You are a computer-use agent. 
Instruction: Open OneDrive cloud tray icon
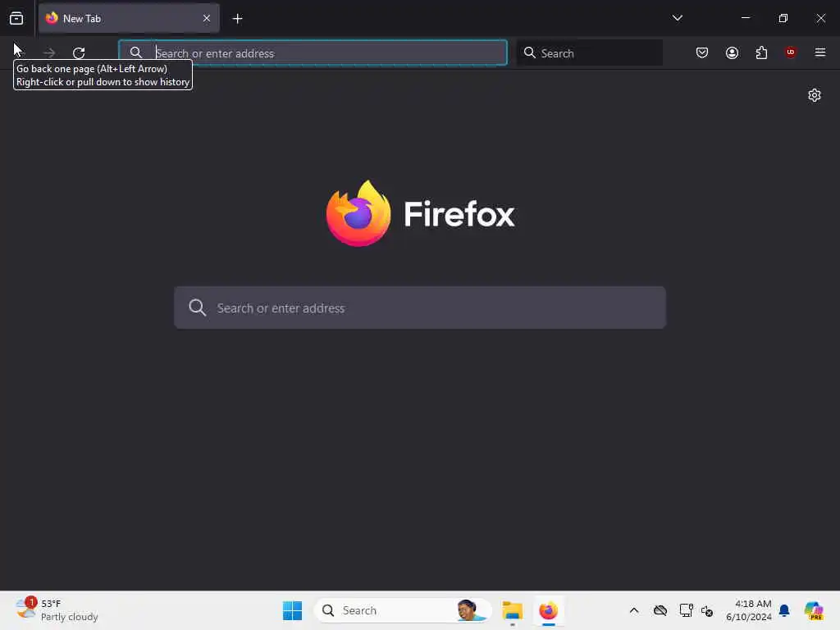[x=660, y=610]
